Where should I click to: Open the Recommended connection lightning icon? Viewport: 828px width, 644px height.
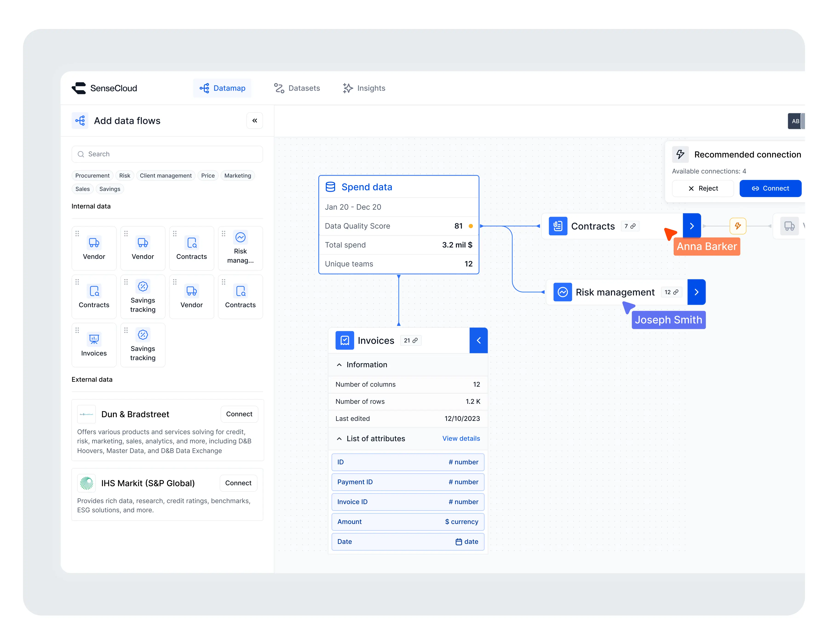pyautogui.click(x=680, y=154)
